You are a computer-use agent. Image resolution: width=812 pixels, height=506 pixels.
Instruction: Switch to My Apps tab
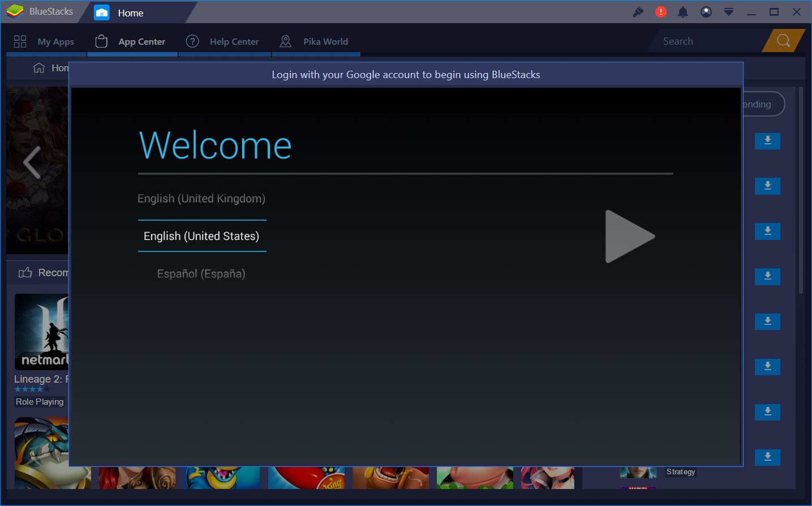(x=46, y=41)
